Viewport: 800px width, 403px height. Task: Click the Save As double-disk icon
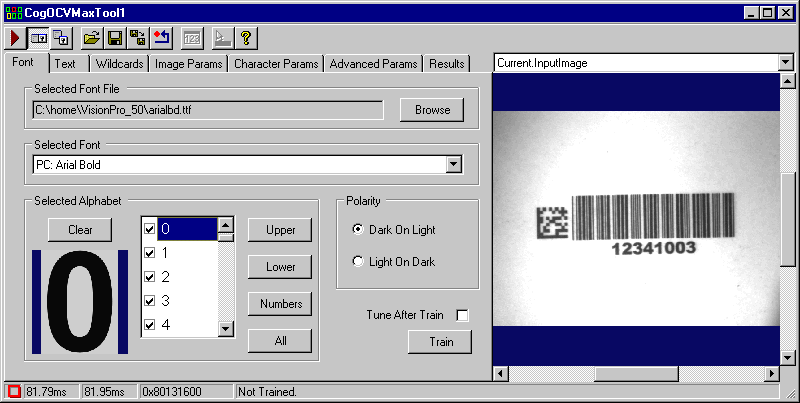click(x=138, y=38)
